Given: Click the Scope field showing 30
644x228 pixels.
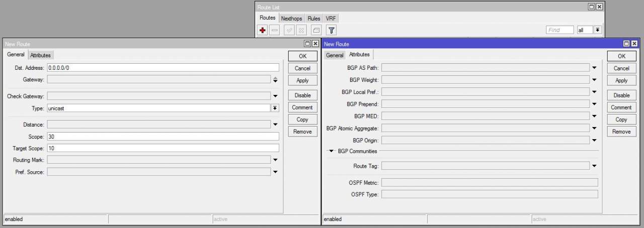Looking at the screenshot, I should [x=163, y=137].
